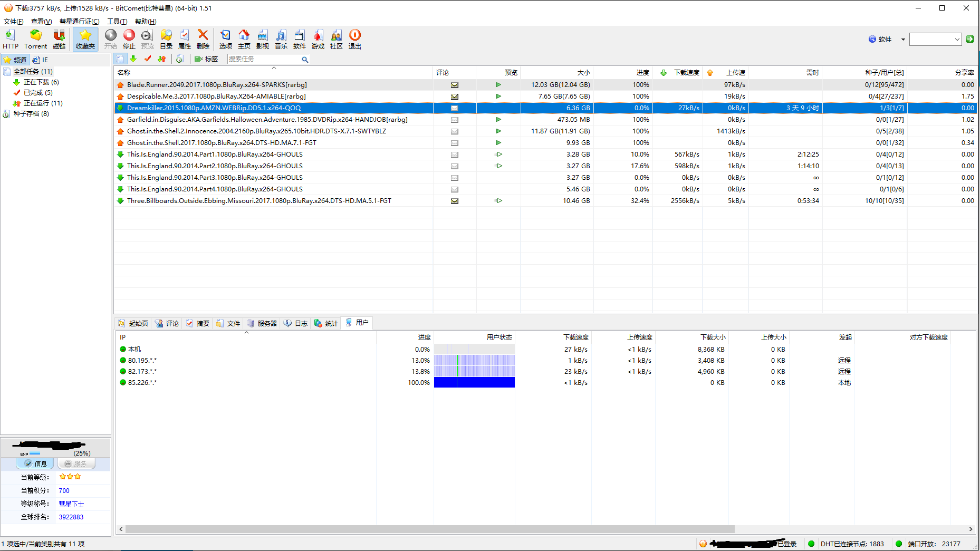Open the Trackers (服务器) tab
This screenshot has height=551, width=980.
point(262,323)
